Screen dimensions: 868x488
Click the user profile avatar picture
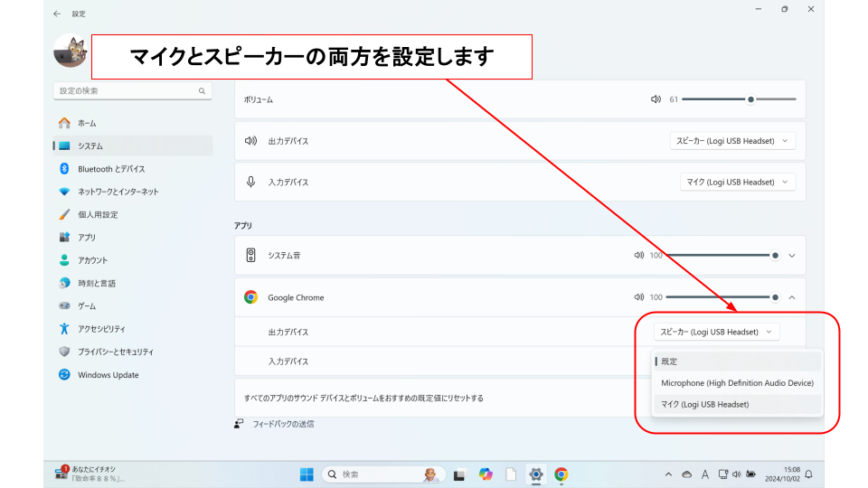[71, 52]
